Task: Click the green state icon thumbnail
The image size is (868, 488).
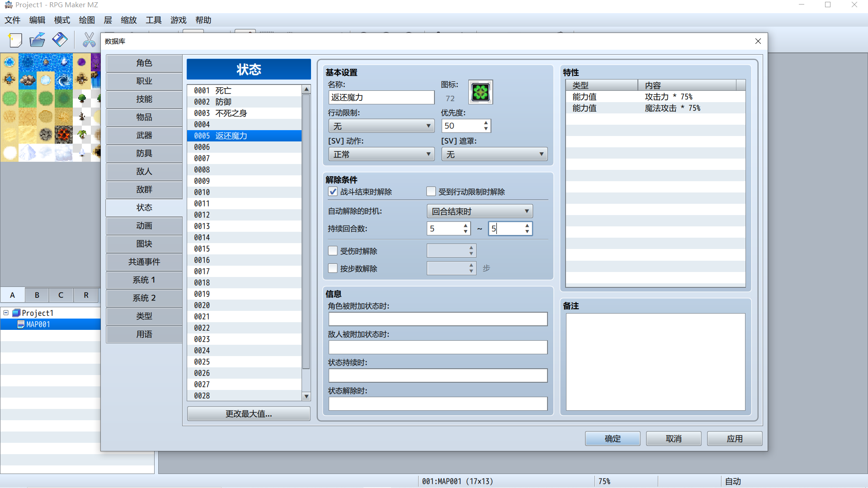Action: coord(481,92)
